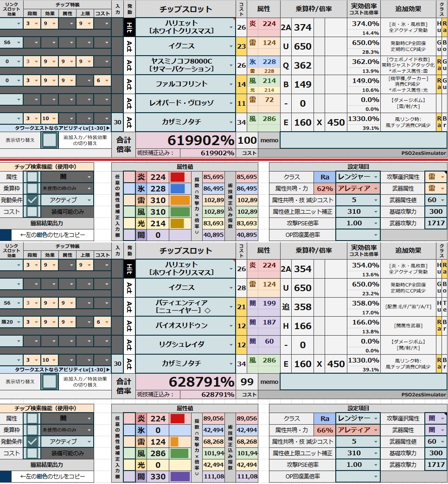Viewport: 448px width, 484px height.
Task: Expand the アレティア dropdown next to 62%
Action: [376, 189]
